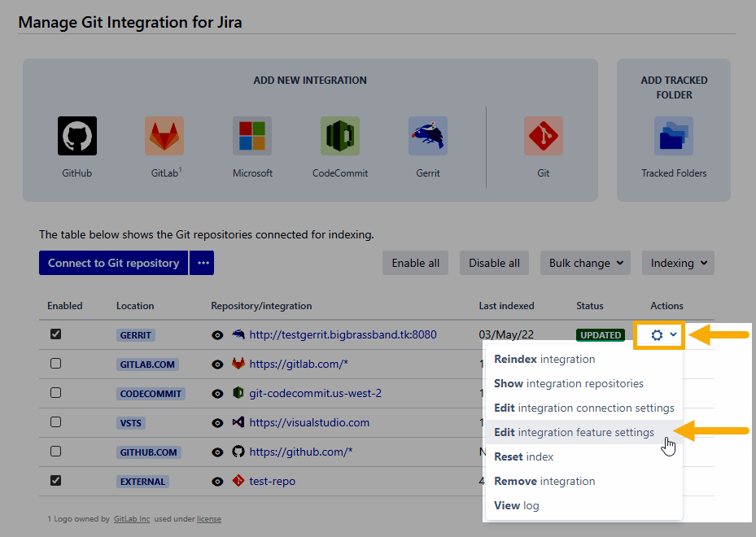This screenshot has height=537, width=756.
Task: Click the GERRIT location tag
Action: pos(135,335)
